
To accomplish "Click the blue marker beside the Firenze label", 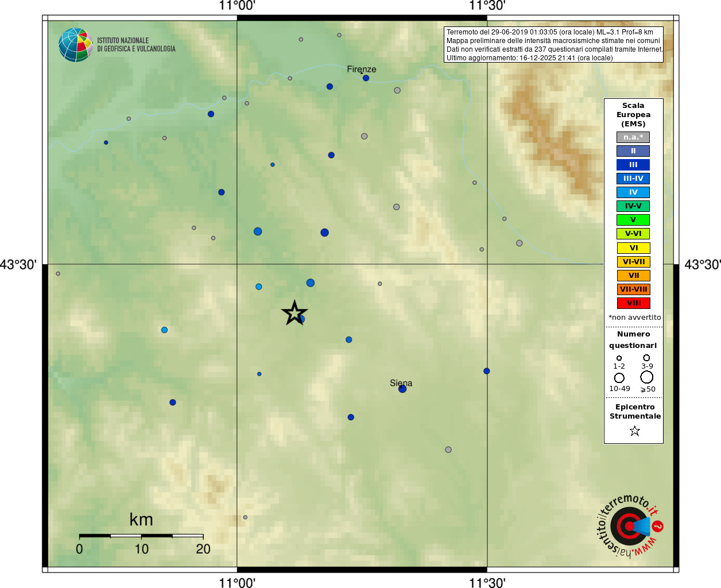I will [366, 78].
